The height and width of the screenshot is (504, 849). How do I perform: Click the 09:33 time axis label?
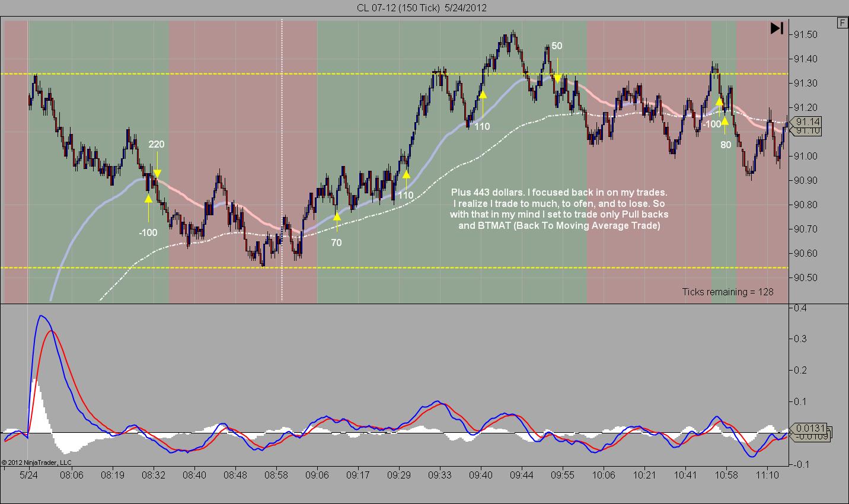[x=439, y=475]
